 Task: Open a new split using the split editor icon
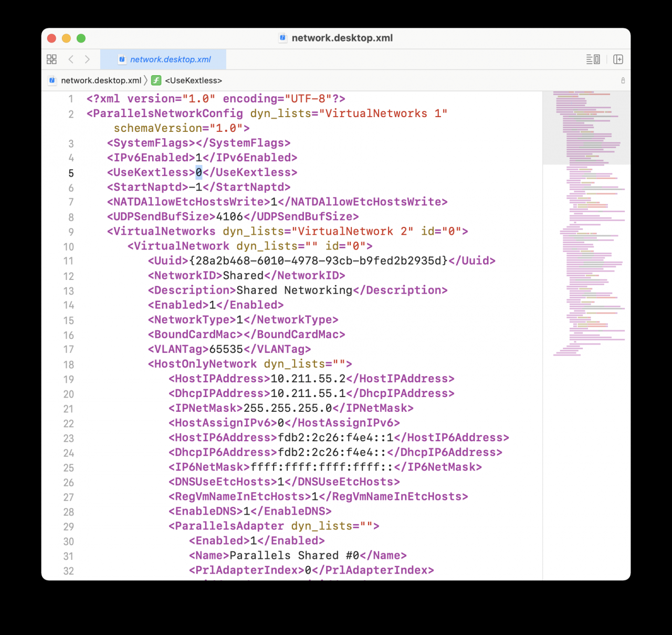[x=618, y=59]
